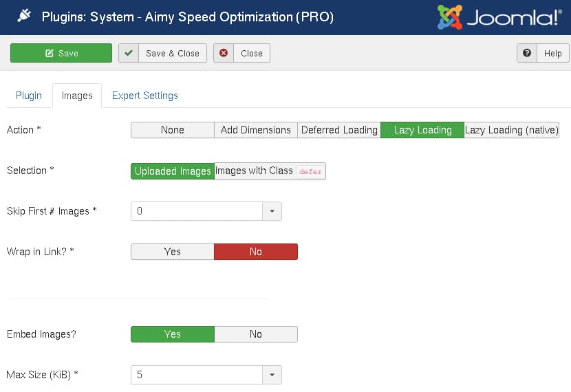Open the Max Size (KiB) dropdown arrow
This screenshot has width=571, height=392.
click(x=272, y=375)
